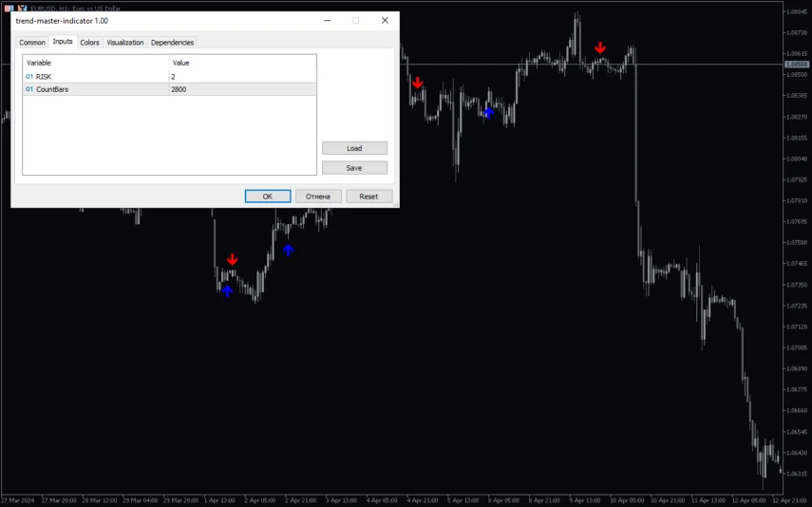Click the Reset button
This screenshot has height=507, width=812.
tap(368, 197)
